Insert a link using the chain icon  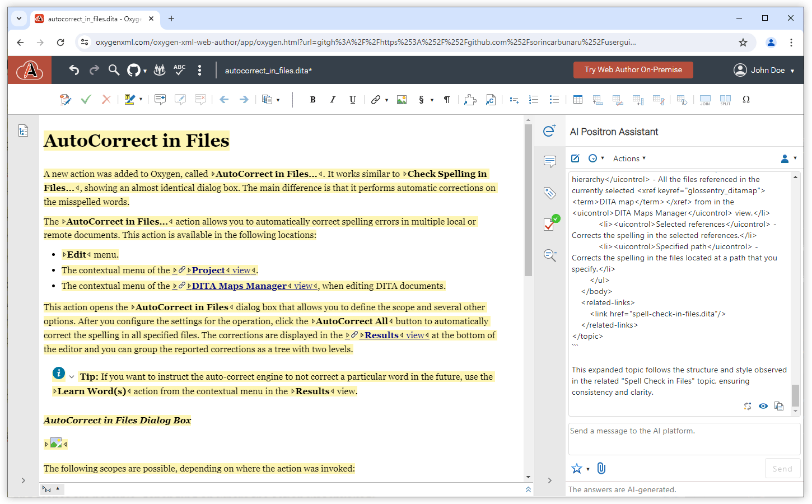pos(375,100)
